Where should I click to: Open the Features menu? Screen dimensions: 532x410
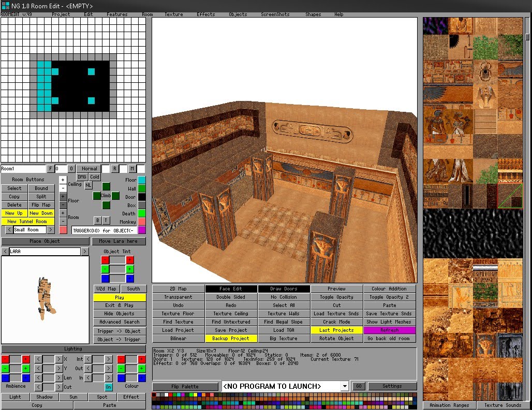pos(117,14)
